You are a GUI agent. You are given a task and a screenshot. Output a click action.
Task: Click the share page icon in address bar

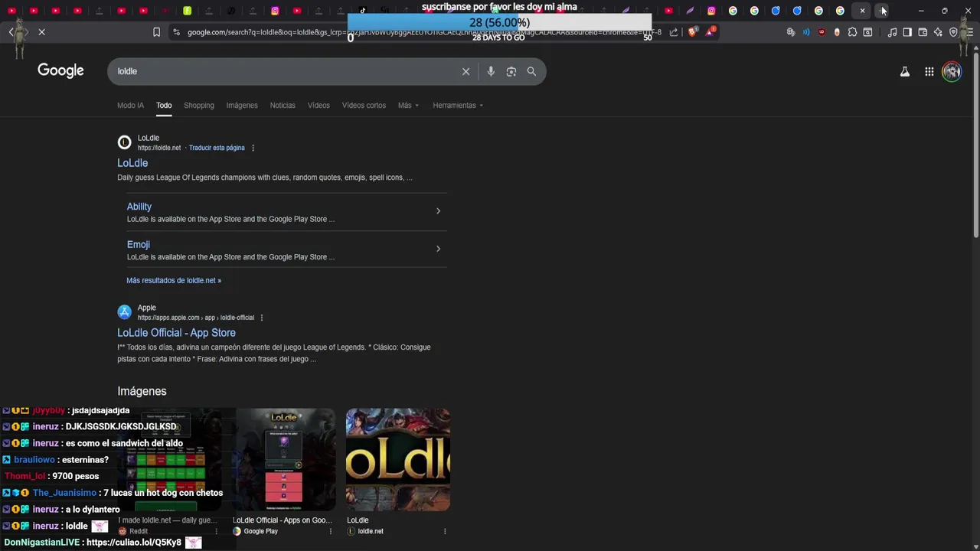pos(674,32)
